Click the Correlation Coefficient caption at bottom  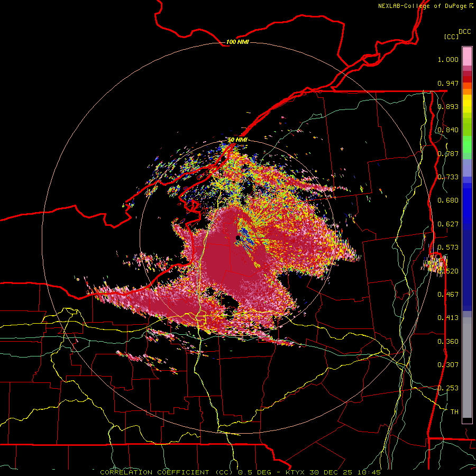tap(240, 472)
